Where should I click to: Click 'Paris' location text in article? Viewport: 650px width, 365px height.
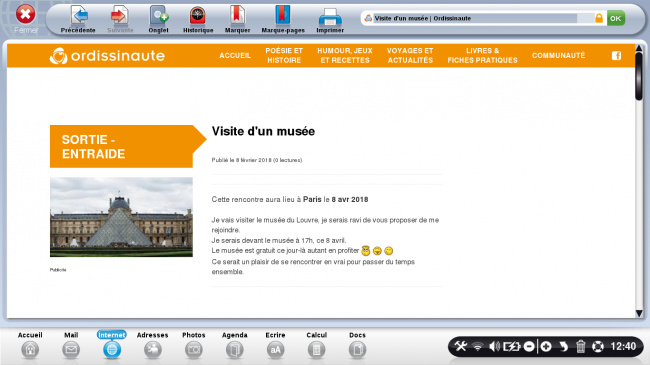pyautogui.click(x=312, y=200)
